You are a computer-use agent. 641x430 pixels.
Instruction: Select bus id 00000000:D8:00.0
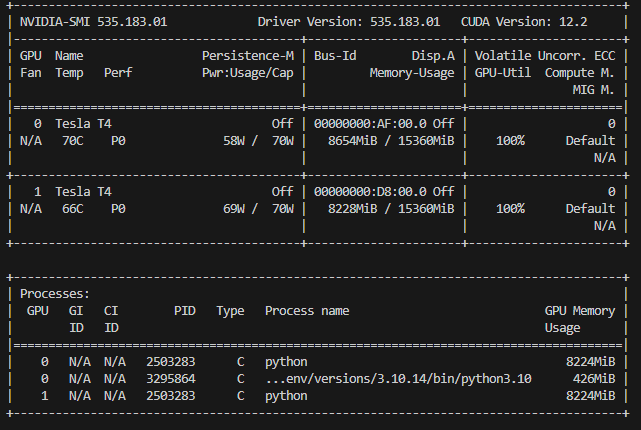[x=370, y=192]
